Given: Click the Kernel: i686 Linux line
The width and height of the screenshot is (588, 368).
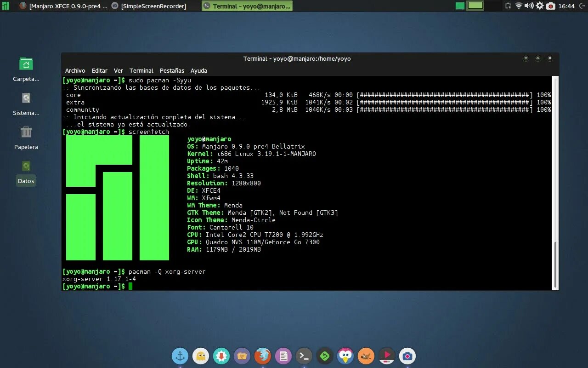Looking at the screenshot, I should 251,154.
